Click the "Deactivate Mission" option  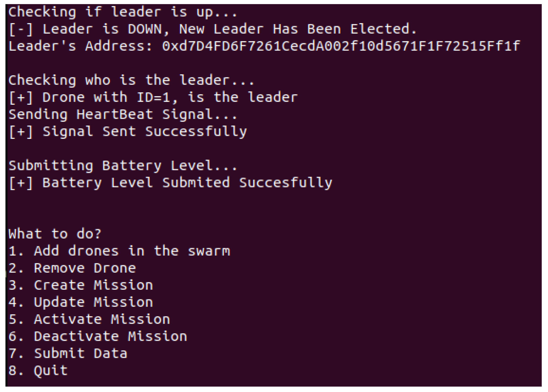[x=110, y=337]
